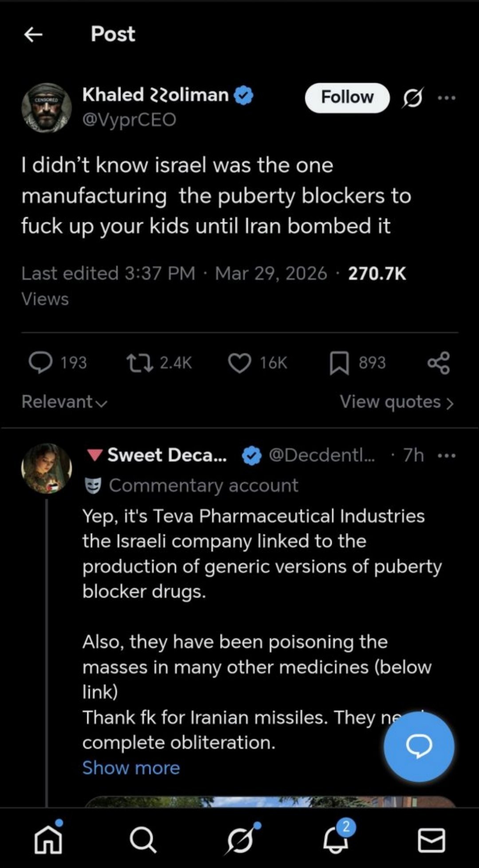479x868 pixels.
Task: Bookmark the post via the 893 icon
Action: click(339, 363)
